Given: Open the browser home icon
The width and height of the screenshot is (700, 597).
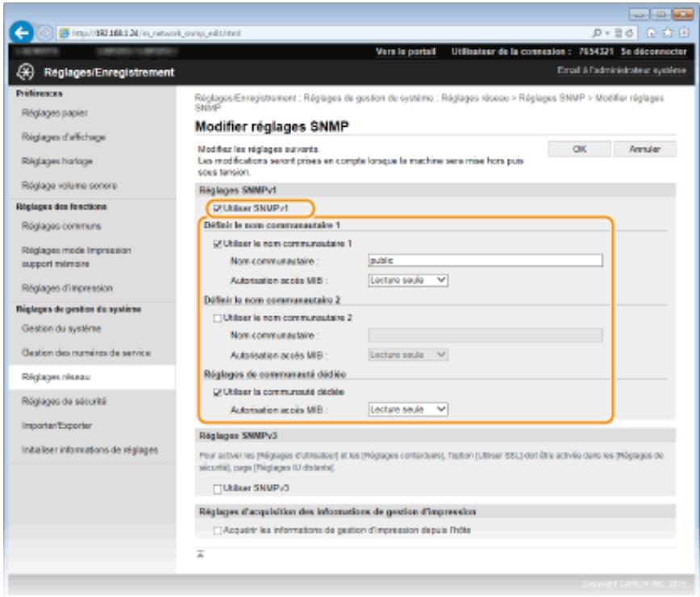Looking at the screenshot, I should point(652,32).
